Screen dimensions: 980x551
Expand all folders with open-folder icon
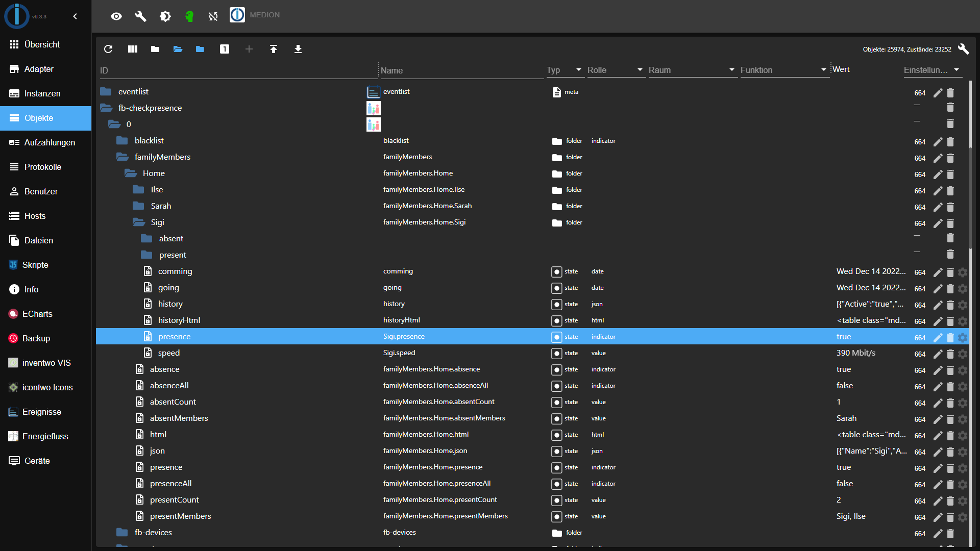pyautogui.click(x=178, y=49)
